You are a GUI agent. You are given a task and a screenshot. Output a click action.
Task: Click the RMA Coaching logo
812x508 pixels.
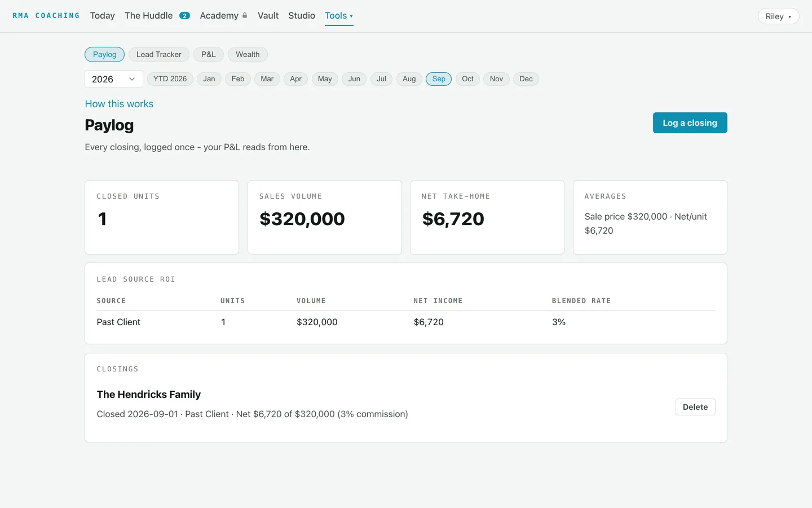coord(46,16)
